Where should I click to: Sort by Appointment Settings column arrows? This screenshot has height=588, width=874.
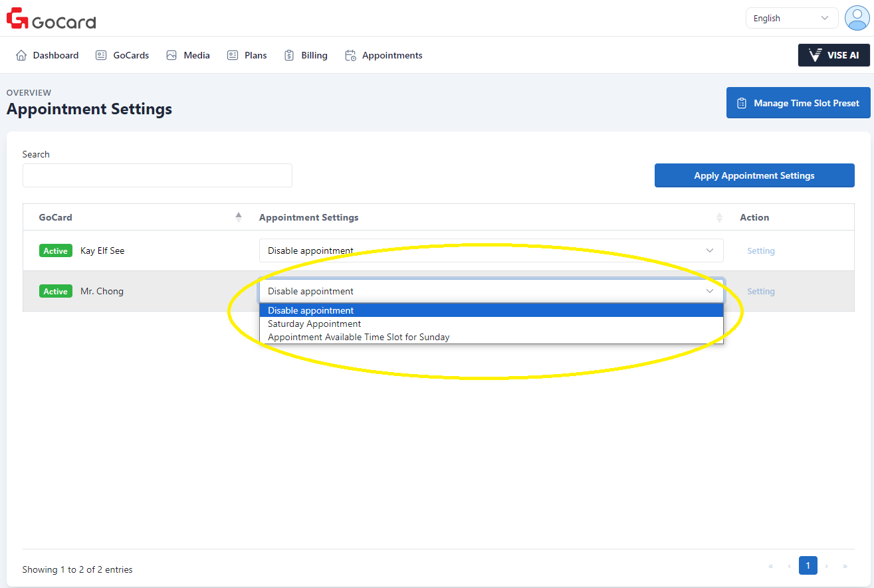point(718,217)
